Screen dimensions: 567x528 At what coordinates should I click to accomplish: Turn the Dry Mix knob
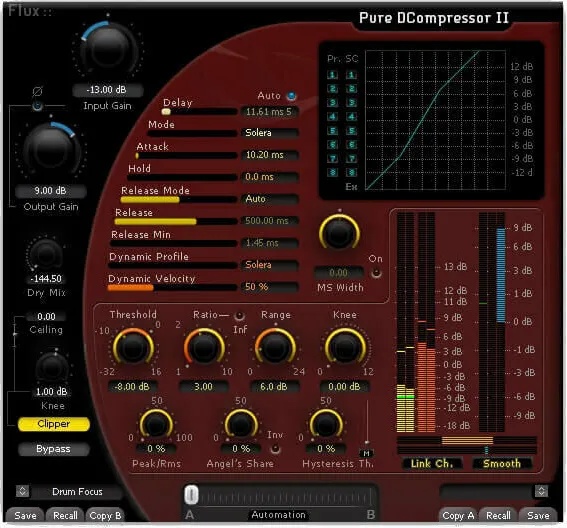pyautogui.click(x=46, y=253)
